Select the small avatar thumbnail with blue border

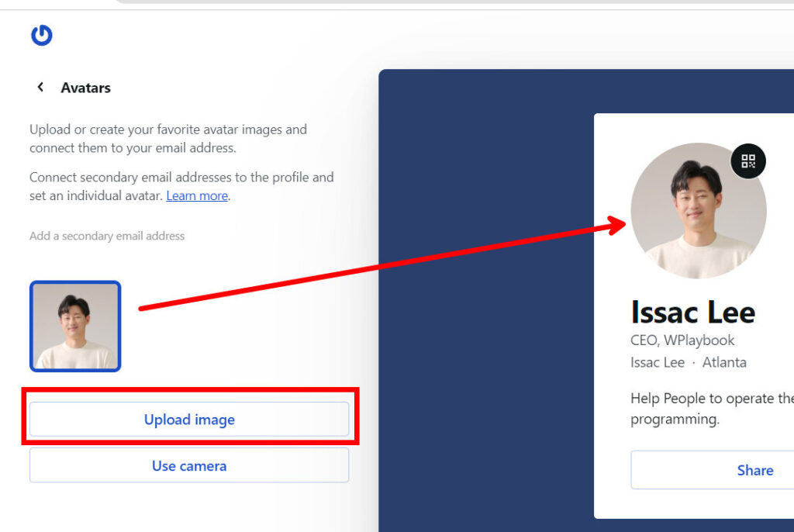[x=75, y=326]
